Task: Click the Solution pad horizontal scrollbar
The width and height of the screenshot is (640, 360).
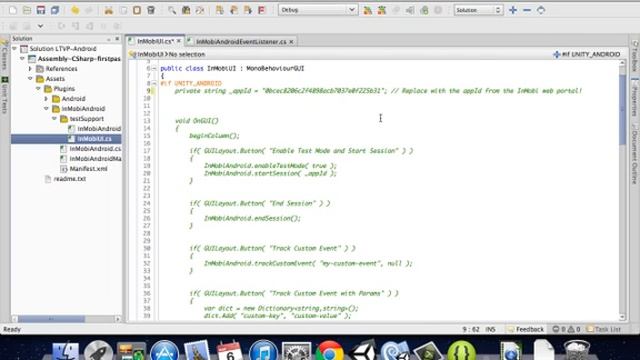Action: click(51, 319)
